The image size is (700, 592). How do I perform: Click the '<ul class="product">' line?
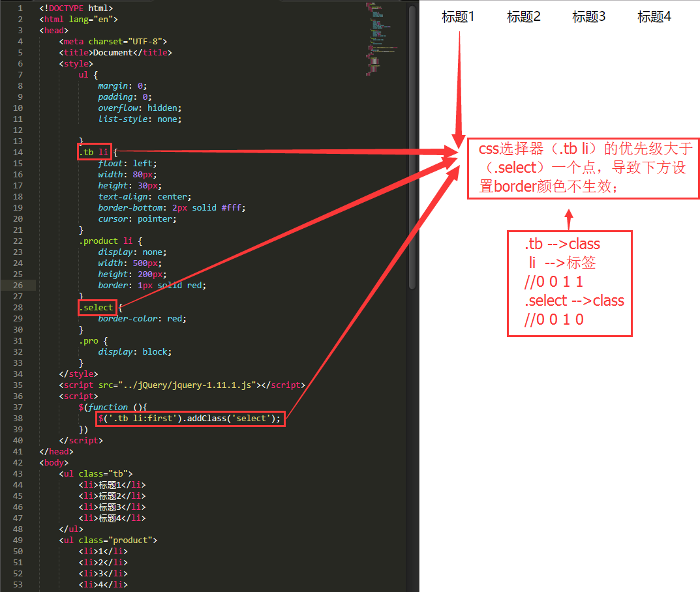108,540
